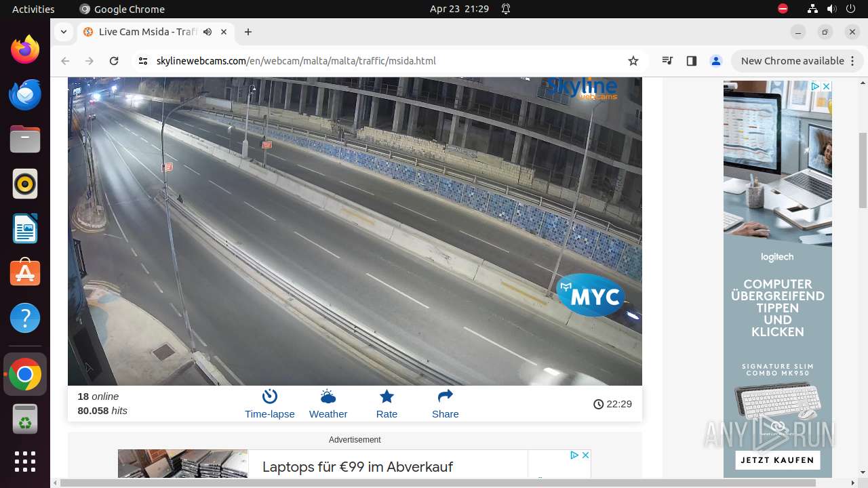This screenshot has width=868, height=488.
Task: Click the Activities menu
Action: tap(33, 9)
